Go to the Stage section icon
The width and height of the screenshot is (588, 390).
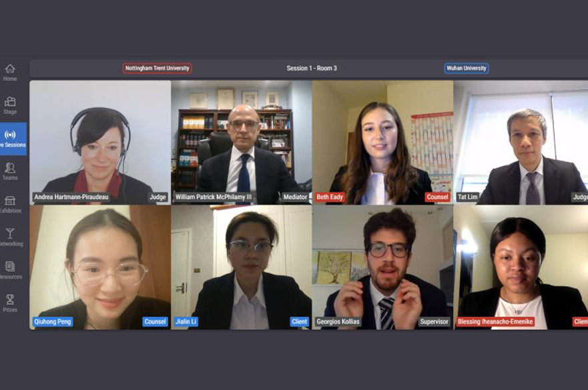coord(10,101)
